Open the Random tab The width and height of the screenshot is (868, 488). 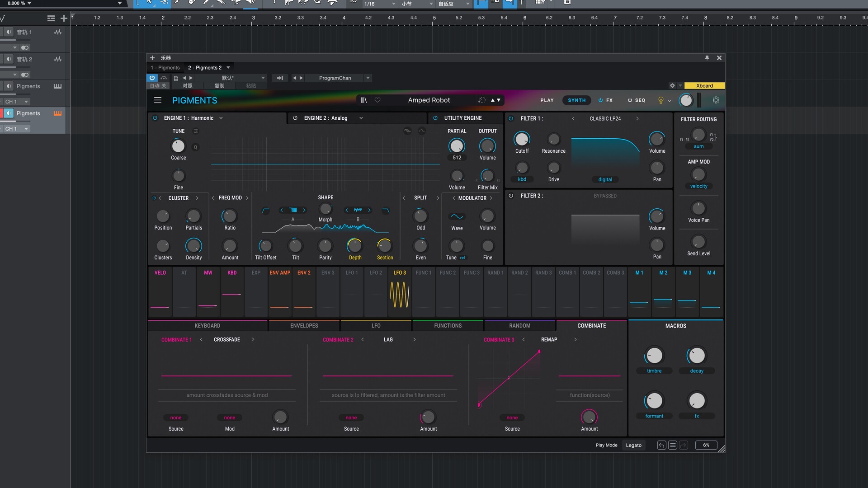[x=520, y=326]
